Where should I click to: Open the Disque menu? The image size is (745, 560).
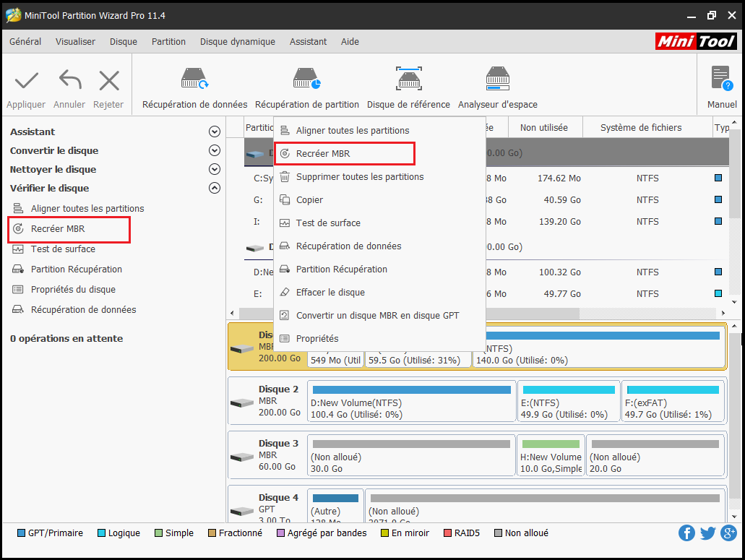tap(124, 42)
